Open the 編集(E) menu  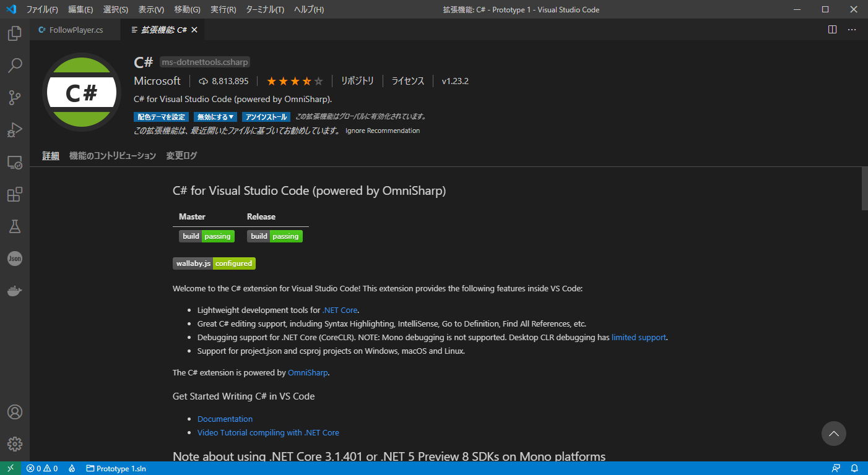coord(80,9)
